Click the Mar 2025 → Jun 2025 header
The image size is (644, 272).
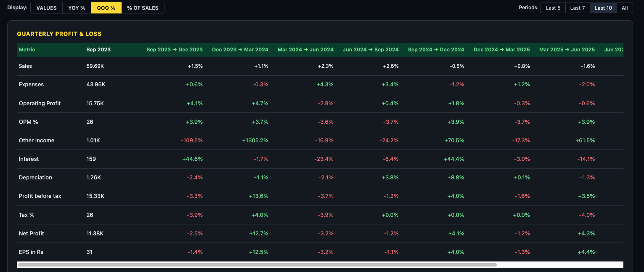click(567, 49)
